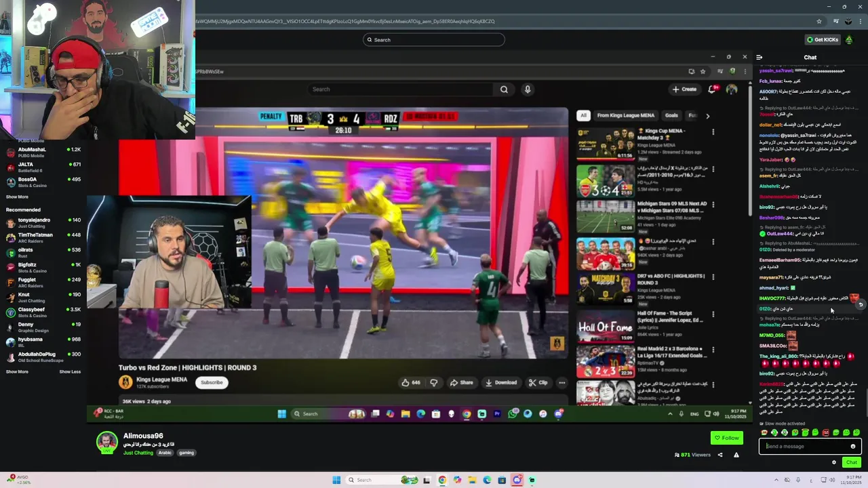The width and height of the screenshot is (868, 488).
Task: Open options menu for Hall Of Fame video
Action: pos(713,314)
